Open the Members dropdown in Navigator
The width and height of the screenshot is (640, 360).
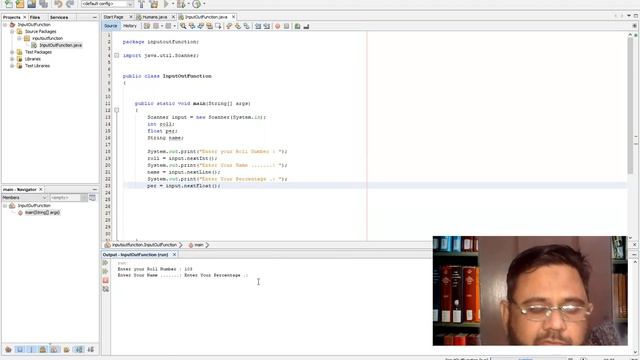coord(24,198)
